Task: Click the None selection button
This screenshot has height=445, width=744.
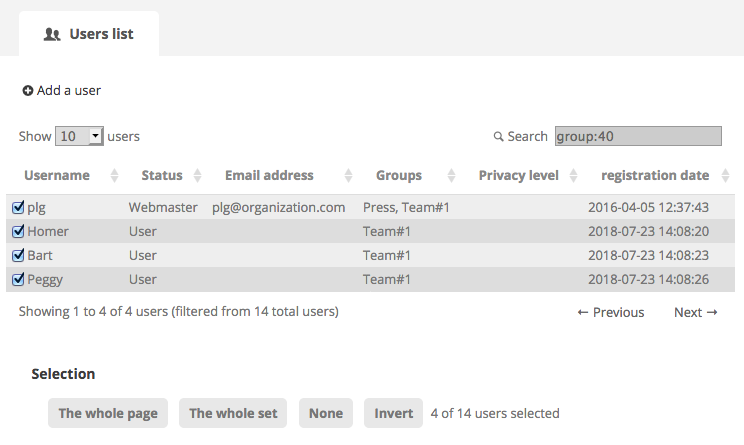Action: 326,413
